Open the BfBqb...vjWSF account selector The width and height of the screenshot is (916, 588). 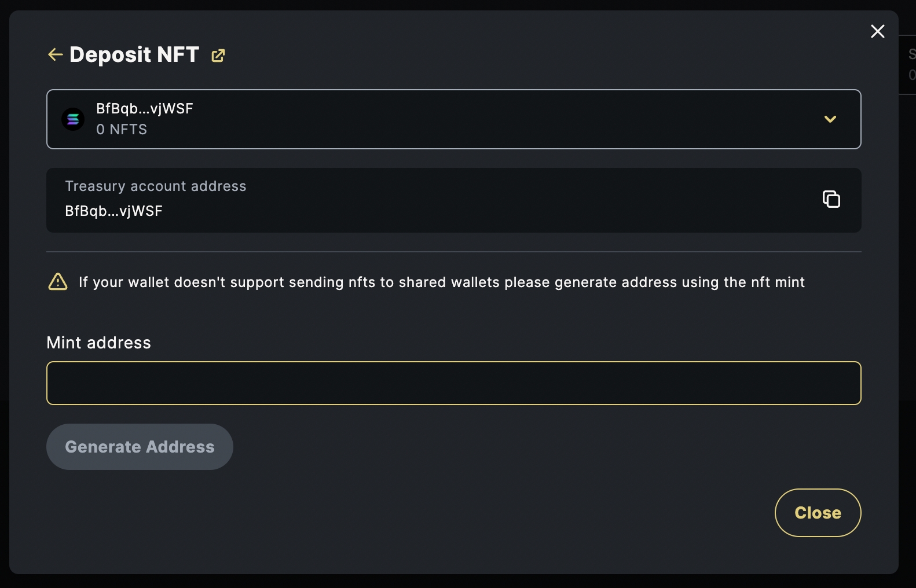453,119
